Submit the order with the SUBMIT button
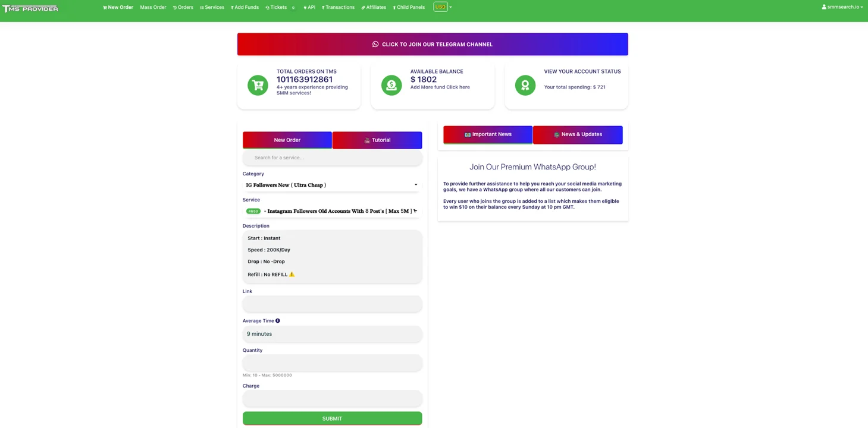868x428 pixels. tap(332, 418)
